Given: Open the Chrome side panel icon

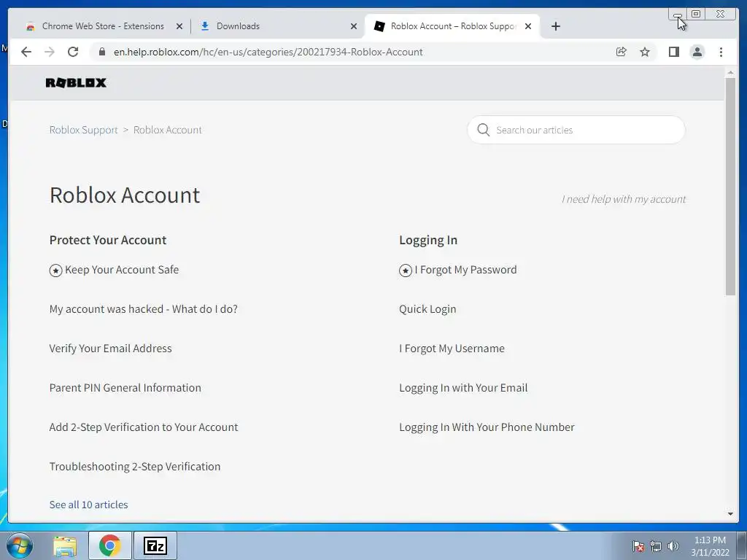Looking at the screenshot, I should [673, 52].
